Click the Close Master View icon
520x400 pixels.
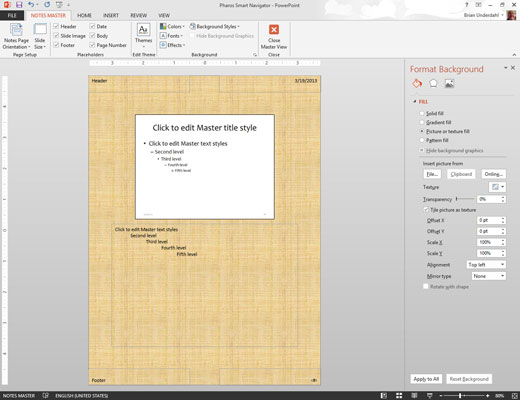coord(274,30)
